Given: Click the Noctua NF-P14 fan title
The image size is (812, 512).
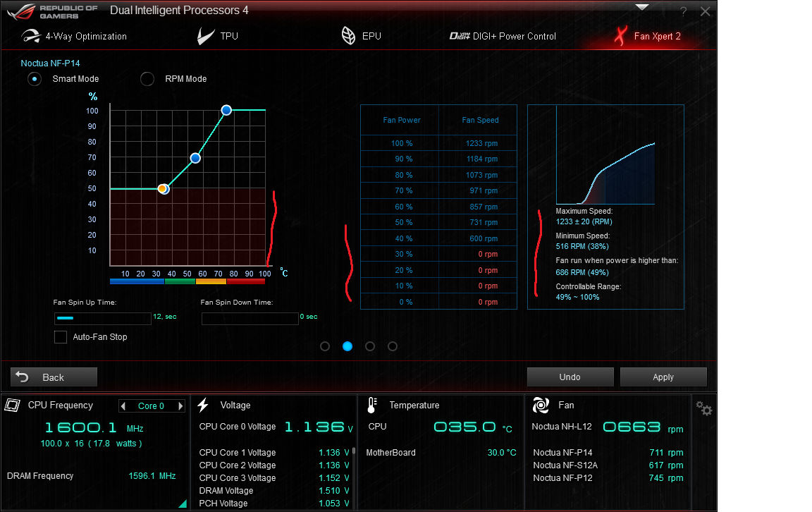Looking at the screenshot, I should click(x=50, y=63).
